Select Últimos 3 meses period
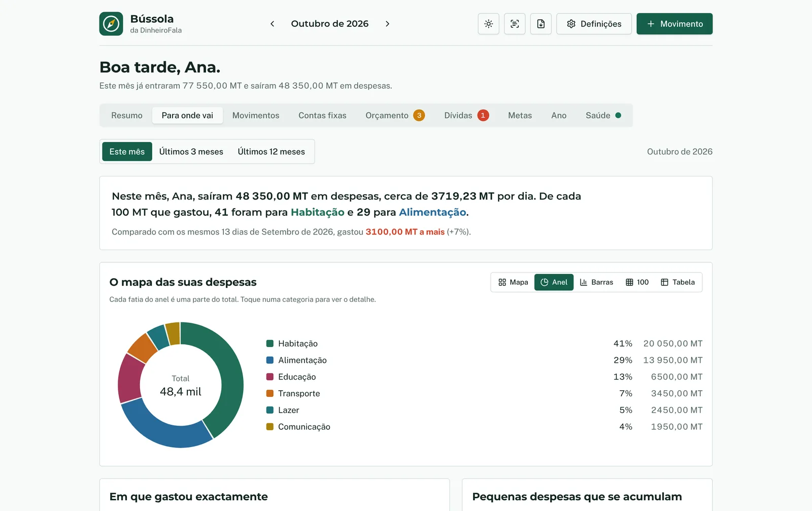 click(191, 152)
